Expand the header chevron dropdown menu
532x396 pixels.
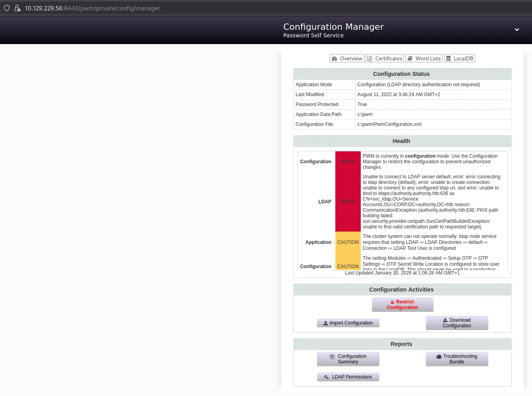pos(517,30)
